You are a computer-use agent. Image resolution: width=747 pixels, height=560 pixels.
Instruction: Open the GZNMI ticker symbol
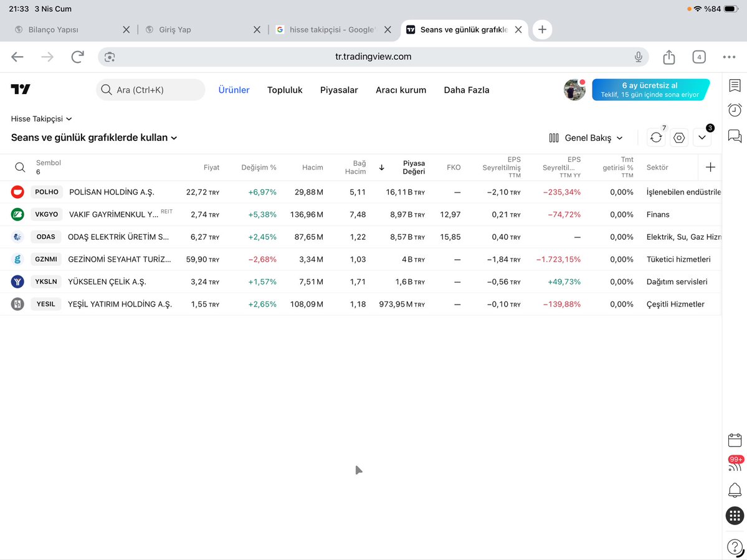(x=46, y=259)
